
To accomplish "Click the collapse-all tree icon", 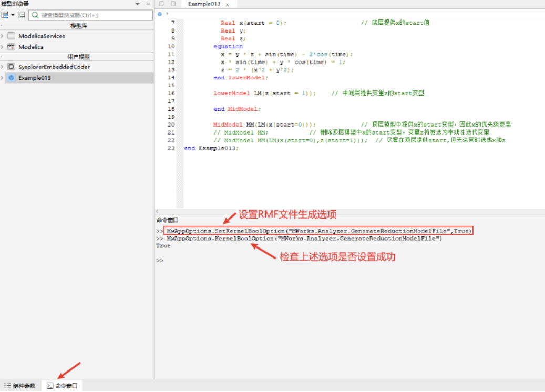I will pyautogui.click(x=22, y=15).
